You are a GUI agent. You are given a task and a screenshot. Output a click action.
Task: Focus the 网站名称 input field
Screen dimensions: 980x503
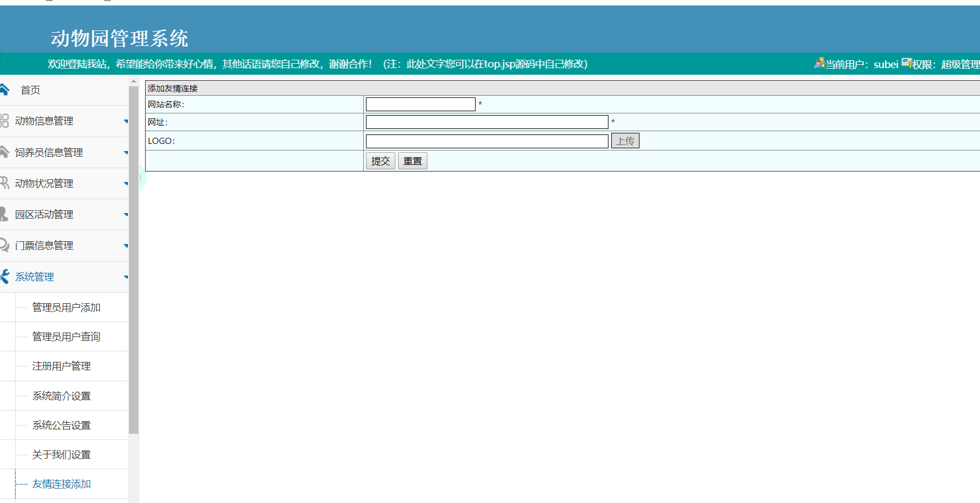pos(421,104)
